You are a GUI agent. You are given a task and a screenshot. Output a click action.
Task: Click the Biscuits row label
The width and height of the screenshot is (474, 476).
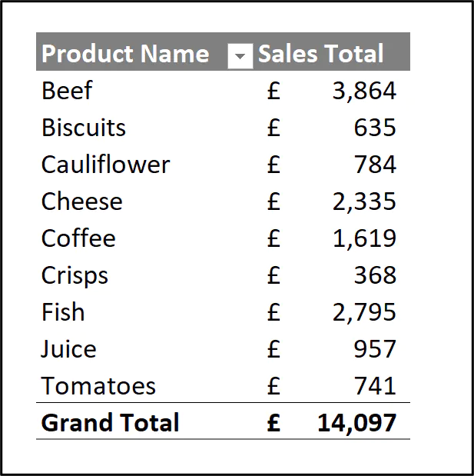point(84,128)
